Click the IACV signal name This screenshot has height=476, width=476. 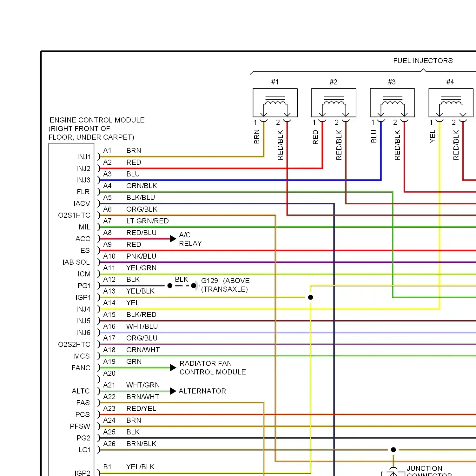[x=82, y=203]
